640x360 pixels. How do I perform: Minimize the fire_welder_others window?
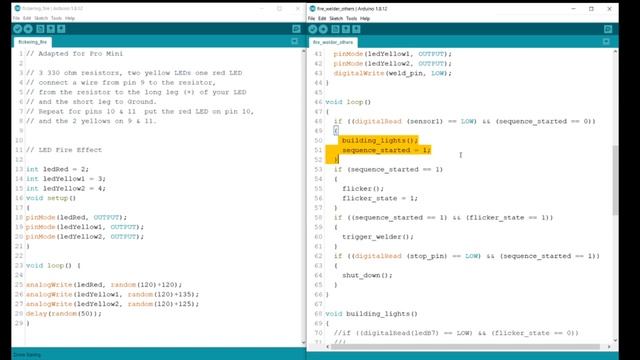click(x=573, y=9)
